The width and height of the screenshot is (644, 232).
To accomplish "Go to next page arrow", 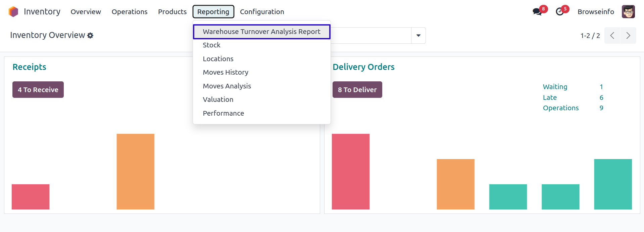I will [628, 36].
